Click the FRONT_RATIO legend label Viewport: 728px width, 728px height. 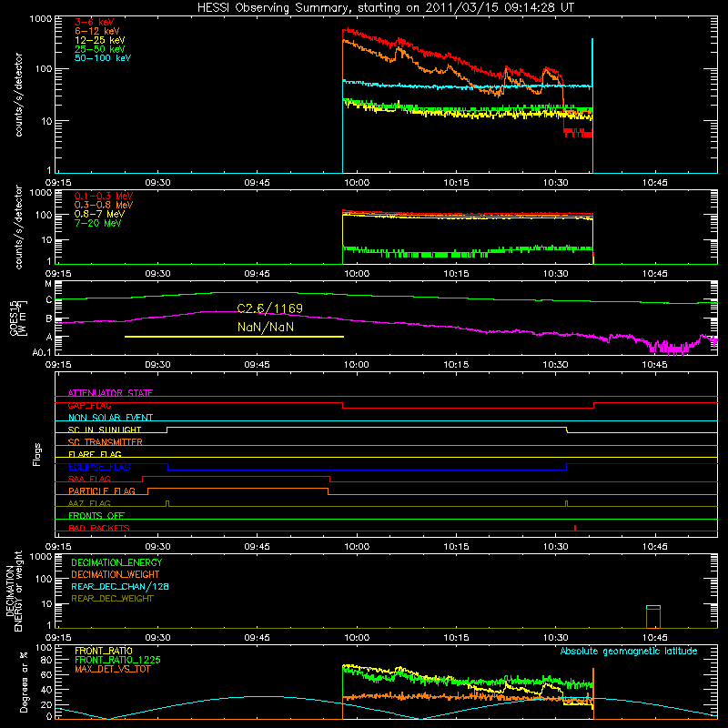click(x=104, y=651)
